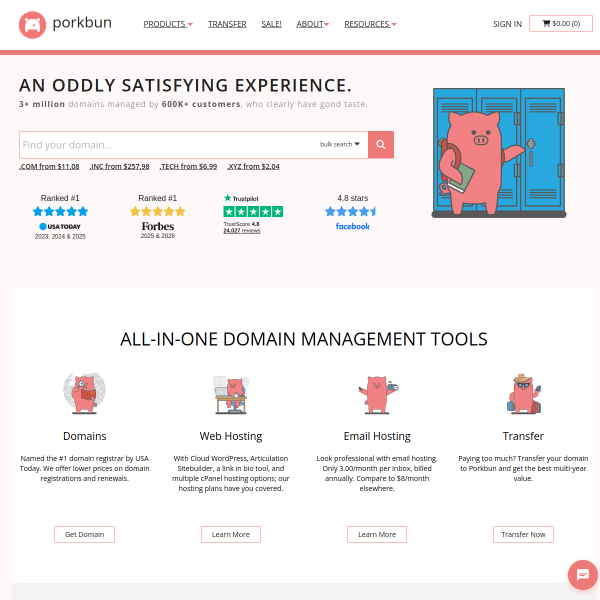Click the '4.8 stars' text

(352, 198)
